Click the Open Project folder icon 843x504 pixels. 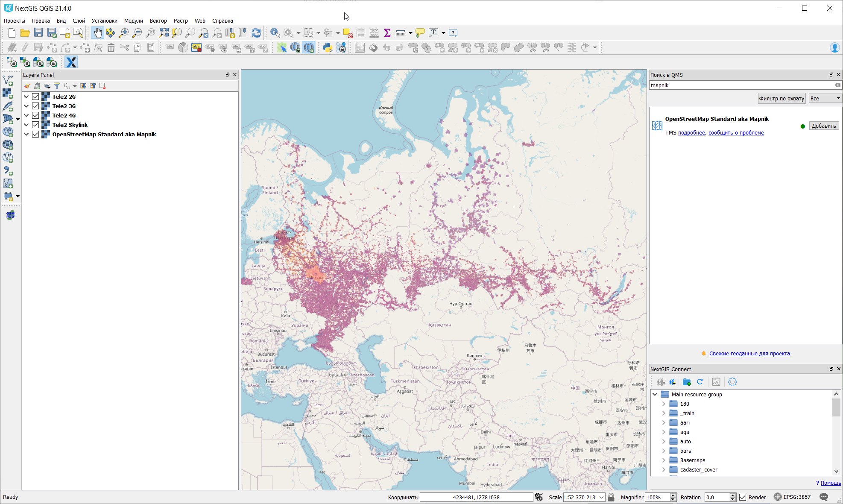pos(25,32)
